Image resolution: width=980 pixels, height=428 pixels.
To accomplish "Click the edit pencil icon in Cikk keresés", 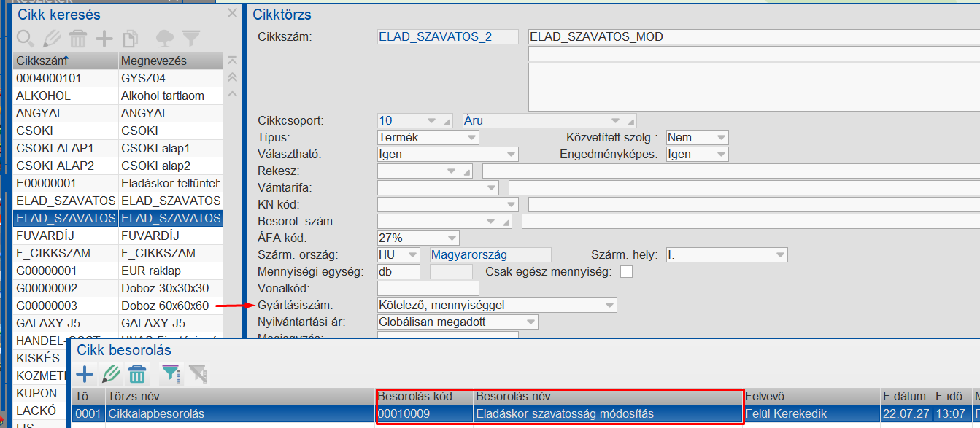I will [x=52, y=38].
